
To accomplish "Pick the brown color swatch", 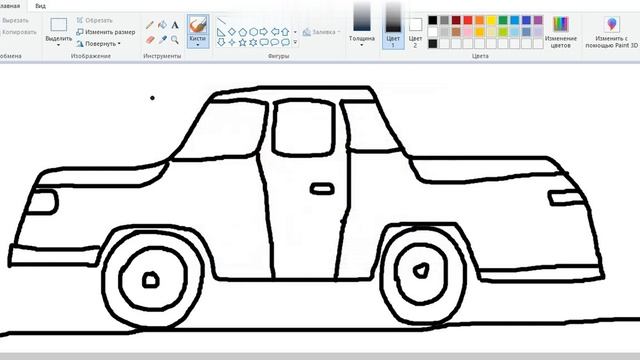I will pos(456,32).
